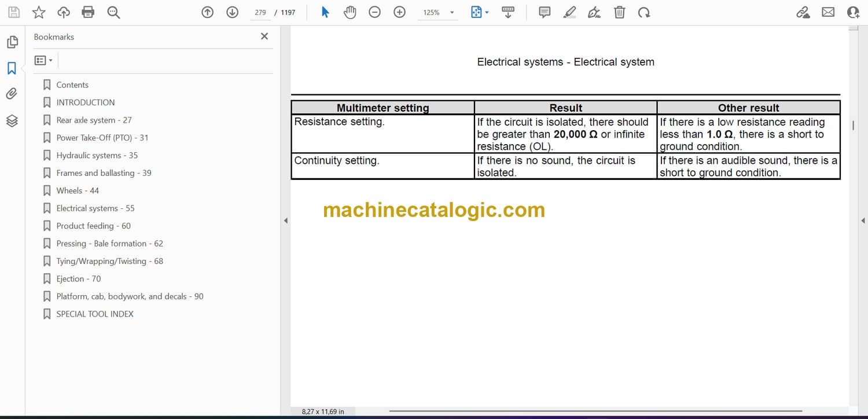
Task: Expand the fit page options dropdown
Action: point(487,12)
